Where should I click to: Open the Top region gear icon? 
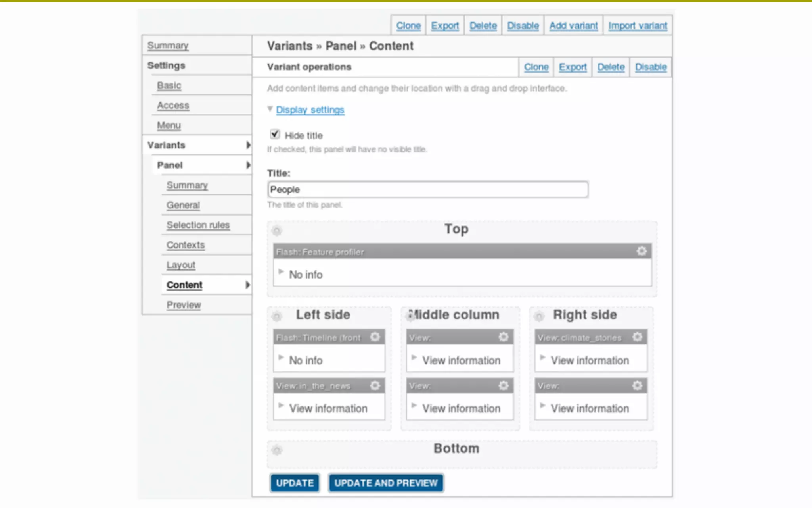[277, 231]
